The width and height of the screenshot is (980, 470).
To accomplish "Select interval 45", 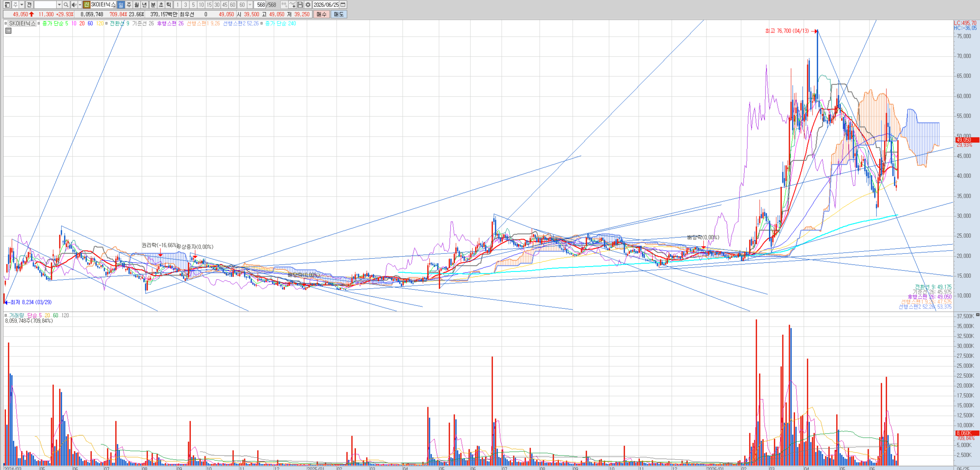I will pyautogui.click(x=225, y=5).
